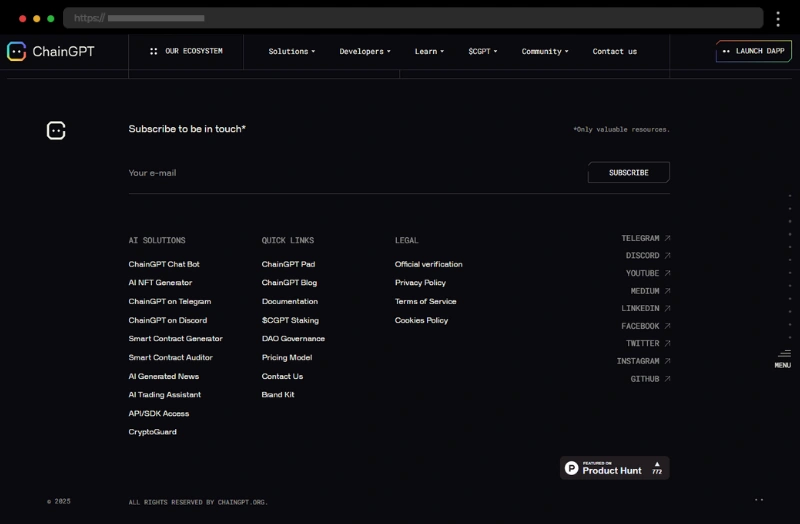Open $CGPT Staking link
The width and height of the screenshot is (800, 524).
coord(290,320)
